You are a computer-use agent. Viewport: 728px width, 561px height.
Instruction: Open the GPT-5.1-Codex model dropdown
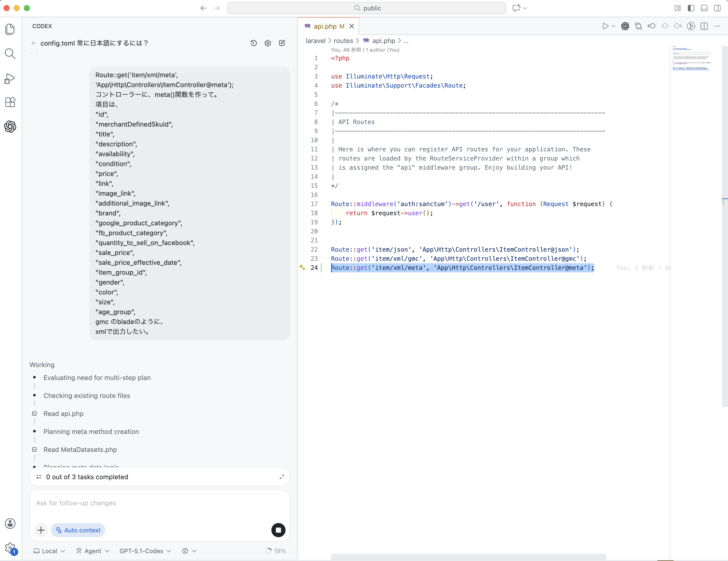coord(145,551)
